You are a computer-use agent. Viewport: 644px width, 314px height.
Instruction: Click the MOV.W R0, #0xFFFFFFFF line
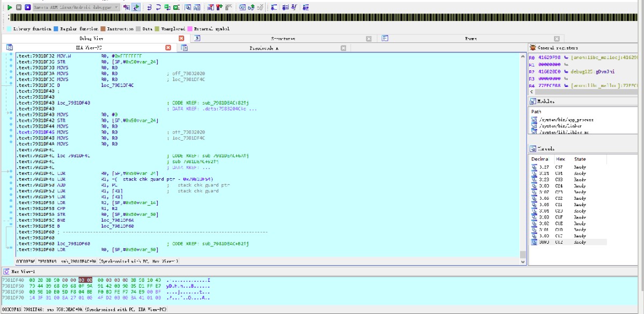click(x=79, y=56)
